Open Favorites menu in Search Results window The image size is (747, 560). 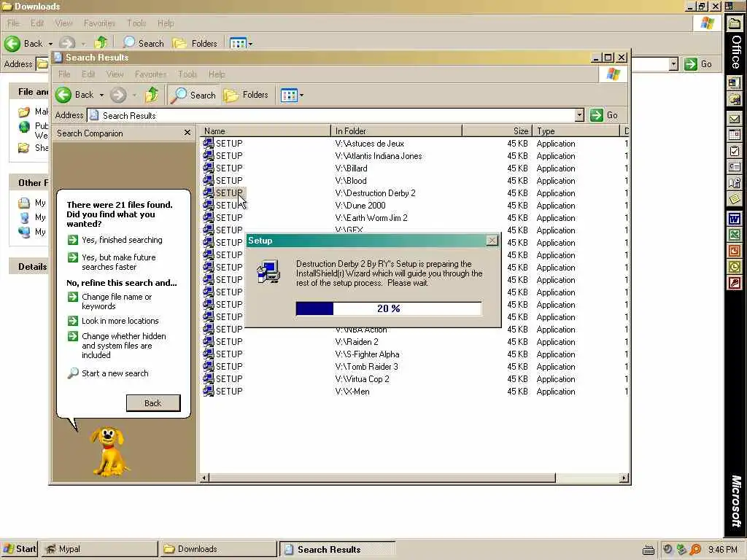point(150,74)
